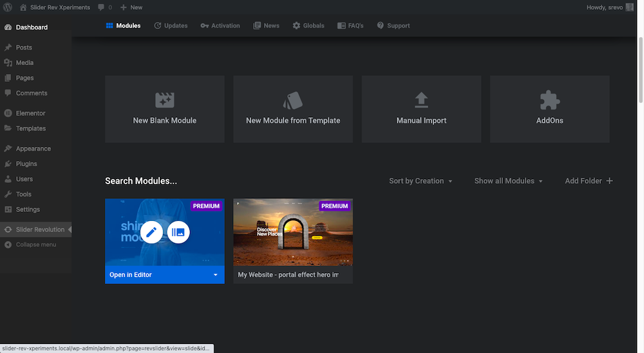Click the Collapse menu label

35,245
